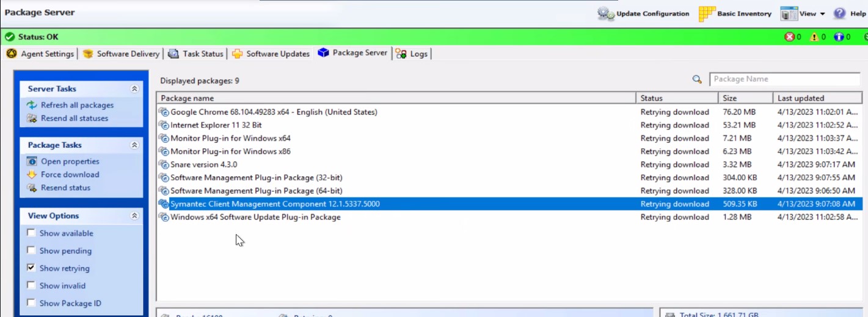Sort by the Last updated column header
The image size is (868, 317).
pyautogui.click(x=817, y=98)
